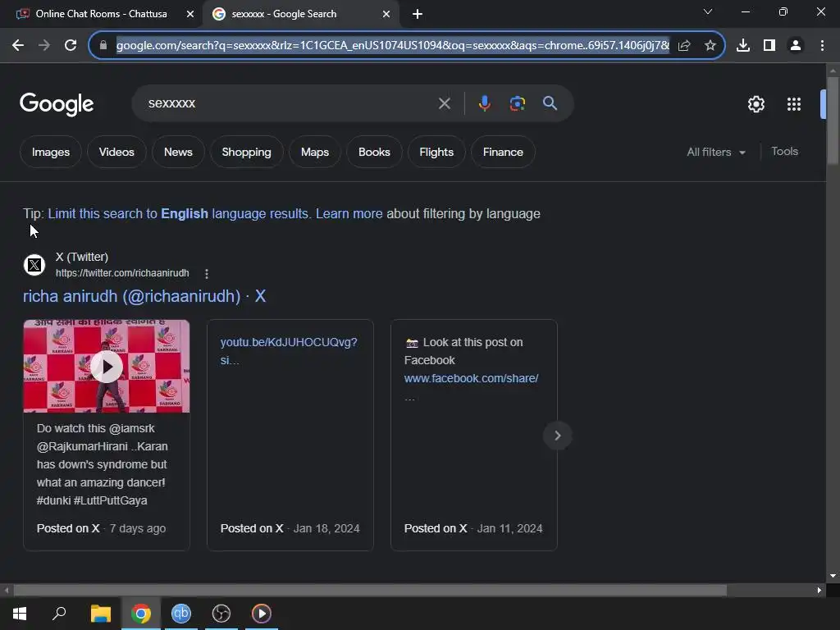
Task: View site information lock icon
Action: tap(103, 46)
